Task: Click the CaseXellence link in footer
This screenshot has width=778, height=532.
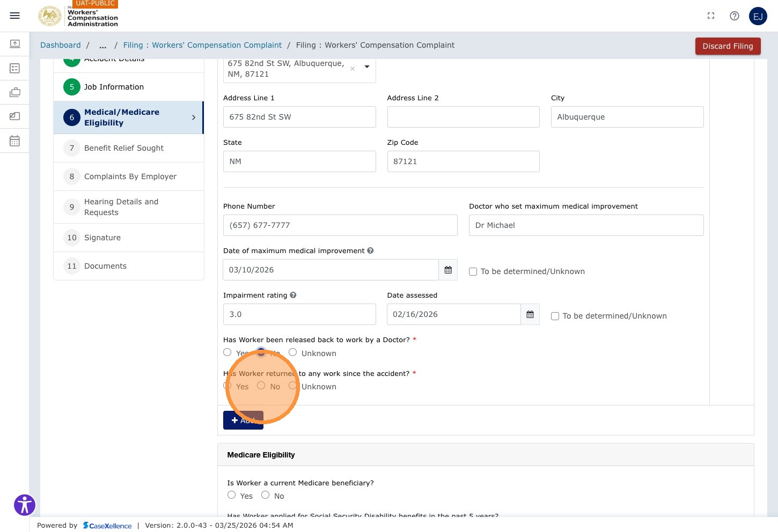Action: tap(107, 526)
